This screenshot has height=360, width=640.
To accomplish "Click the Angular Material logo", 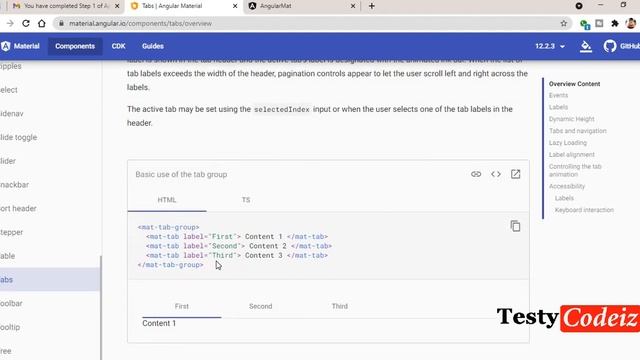I will pyautogui.click(x=20, y=46).
